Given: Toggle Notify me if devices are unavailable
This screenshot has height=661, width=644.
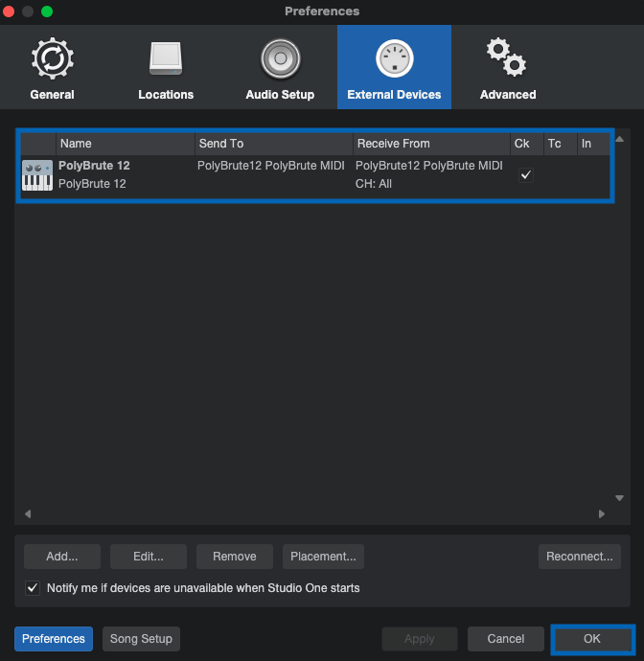Looking at the screenshot, I should (x=33, y=587).
